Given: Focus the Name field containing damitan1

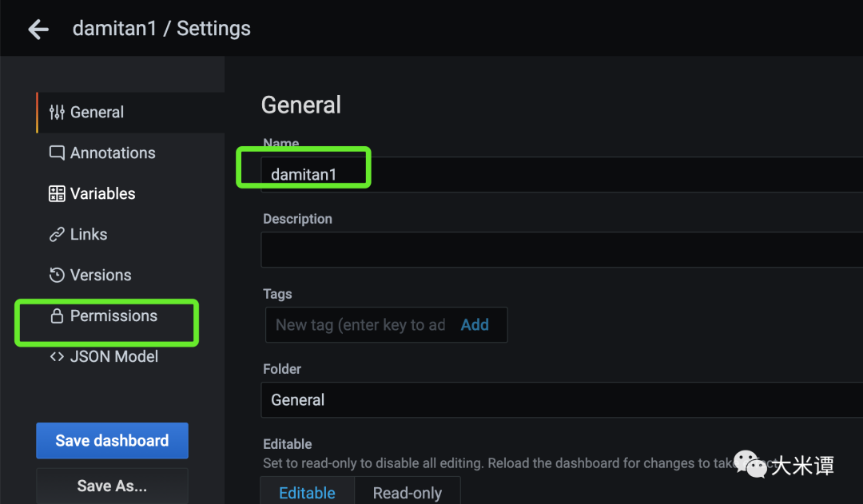Looking at the screenshot, I should (559, 174).
